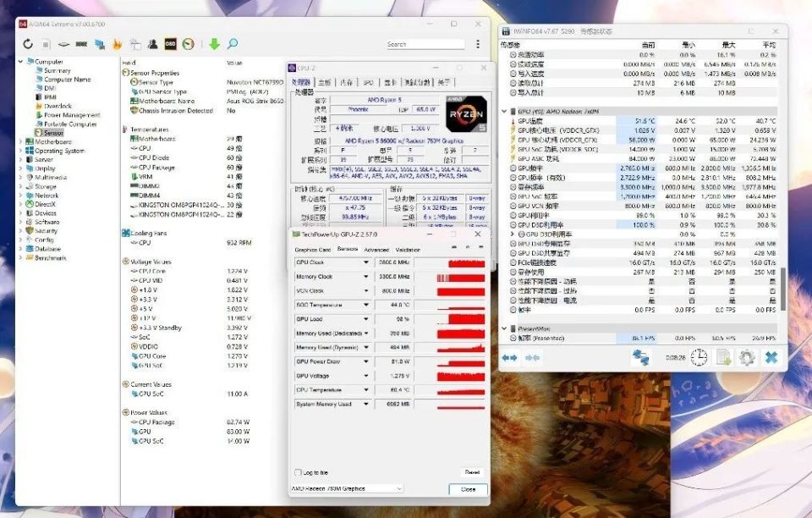
Task: Open the GPU Load sensor dropdown
Action: point(366,319)
